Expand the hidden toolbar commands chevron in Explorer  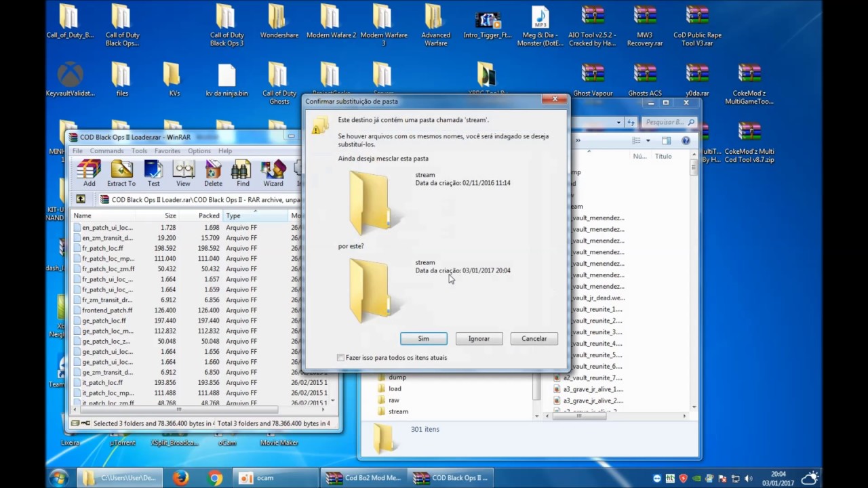pos(578,141)
